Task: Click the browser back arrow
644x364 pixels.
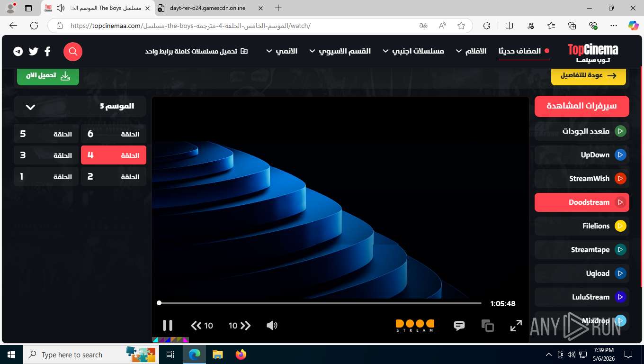Action: pos(13,26)
